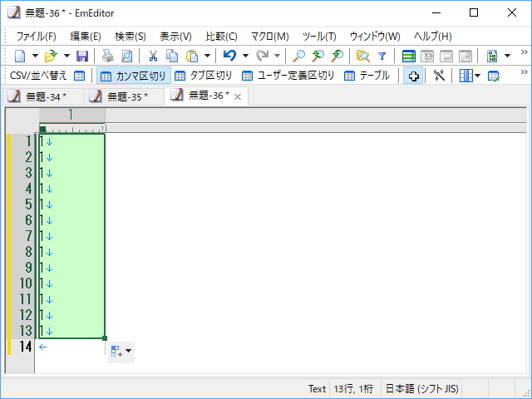The height and width of the screenshot is (399, 532).
Task: Save the document with floppy icon
Action: (x=82, y=56)
